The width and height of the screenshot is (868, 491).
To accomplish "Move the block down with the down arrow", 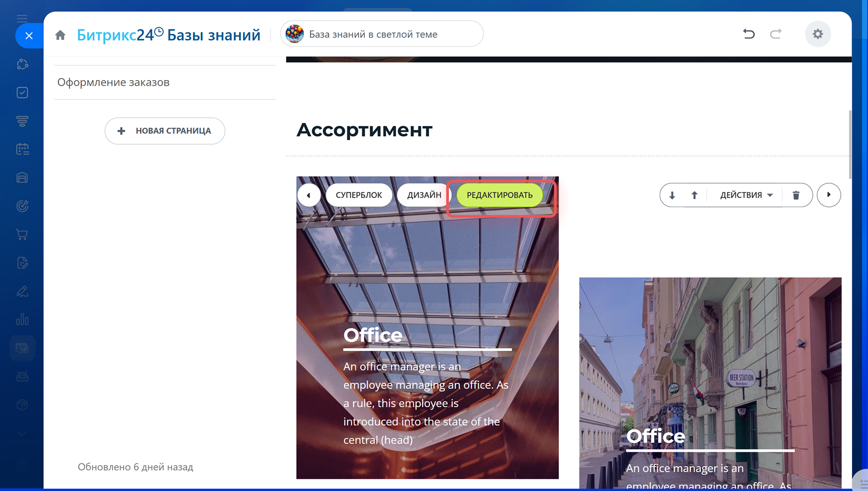I will [672, 195].
